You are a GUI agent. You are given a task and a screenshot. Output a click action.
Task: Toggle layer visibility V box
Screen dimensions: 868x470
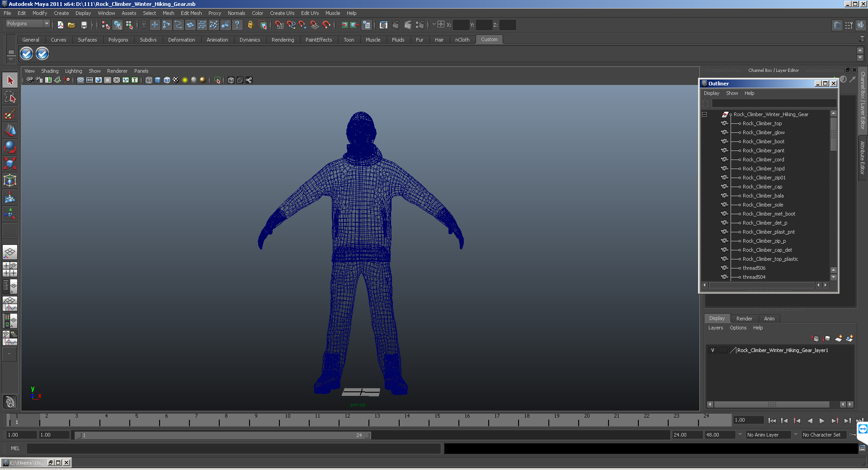[713, 350]
